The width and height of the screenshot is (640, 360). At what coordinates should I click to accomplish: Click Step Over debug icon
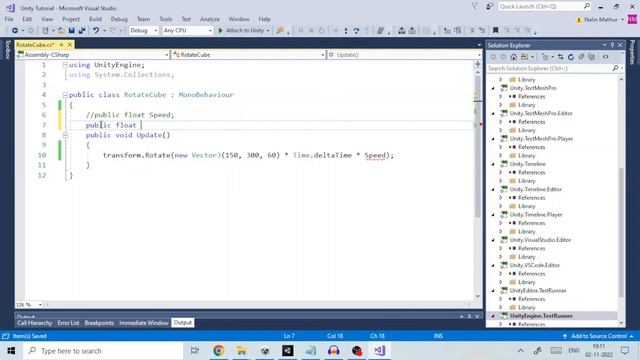click(356, 31)
